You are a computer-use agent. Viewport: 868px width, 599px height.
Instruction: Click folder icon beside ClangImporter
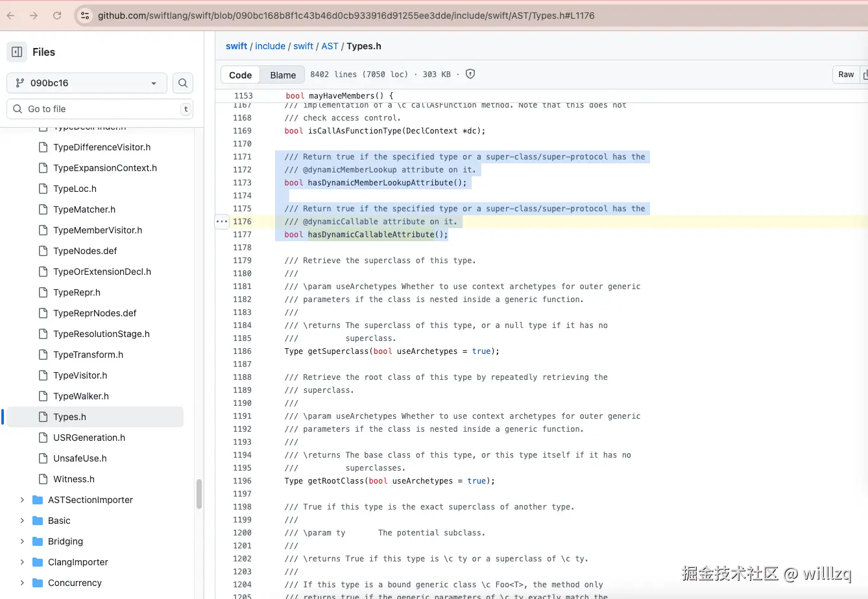(x=38, y=562)
